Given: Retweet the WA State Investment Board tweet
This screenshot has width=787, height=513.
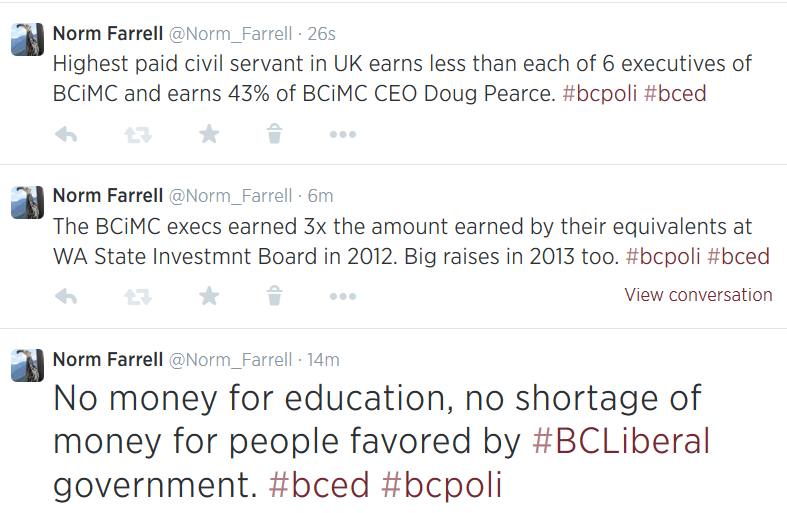Looking at the screenshot, I should pos(137,296).
